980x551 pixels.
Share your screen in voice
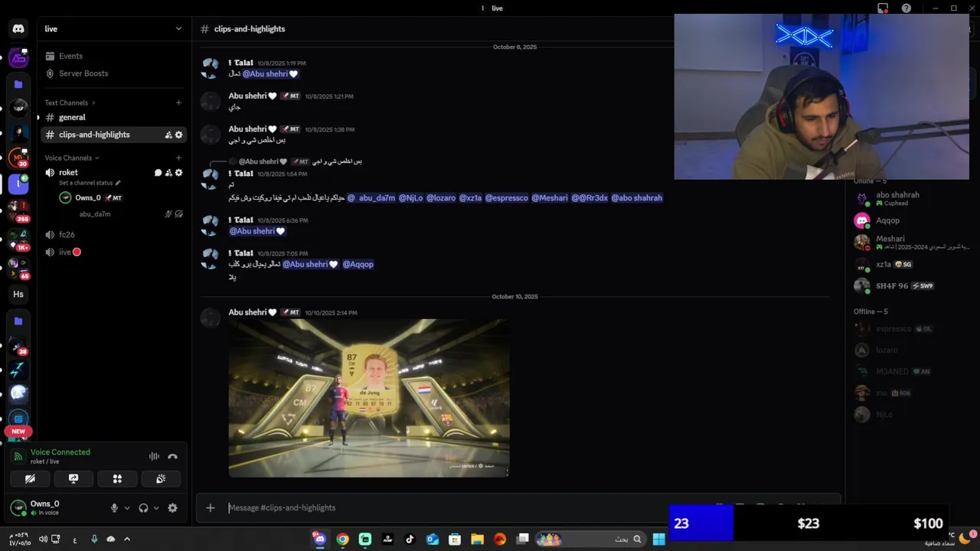pos(73,478)
